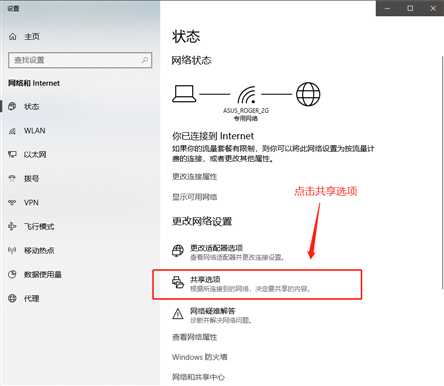This screenshot has width=444, height=386.
Task: Launch 网络疑难解答 troubleshooter
Action: (x=213, y=315)
